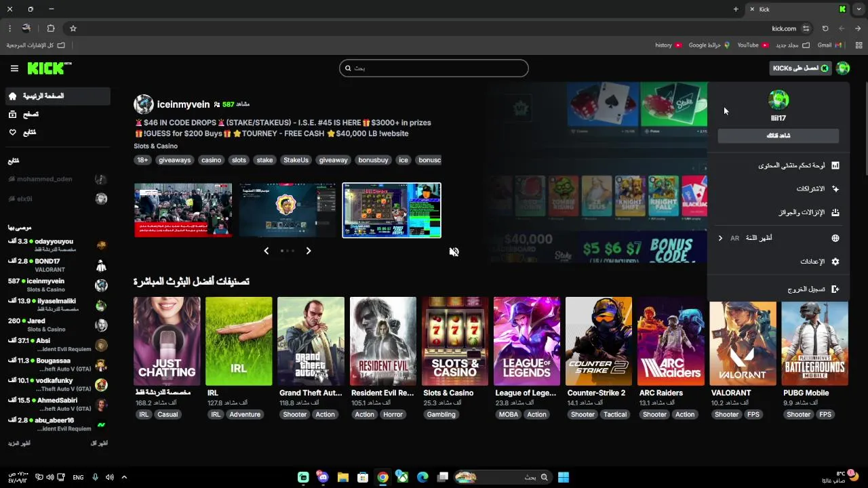
Task: Log out via profile menu
Action: [778, 289]
